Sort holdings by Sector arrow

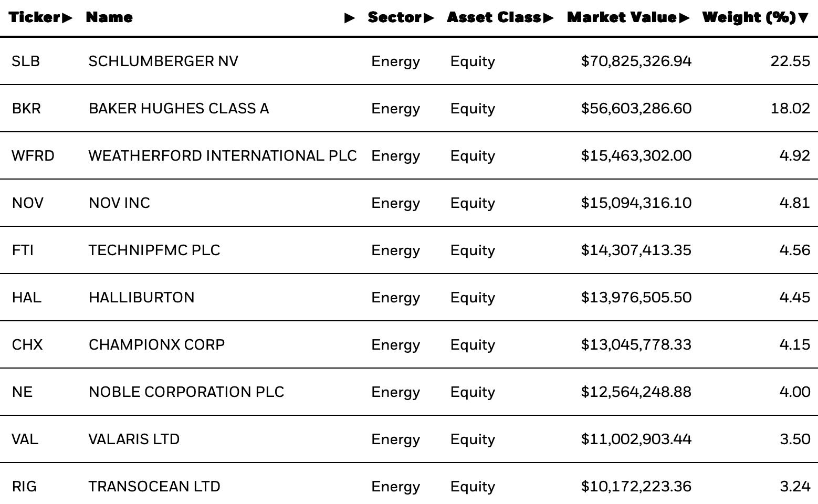click(429, 18)
